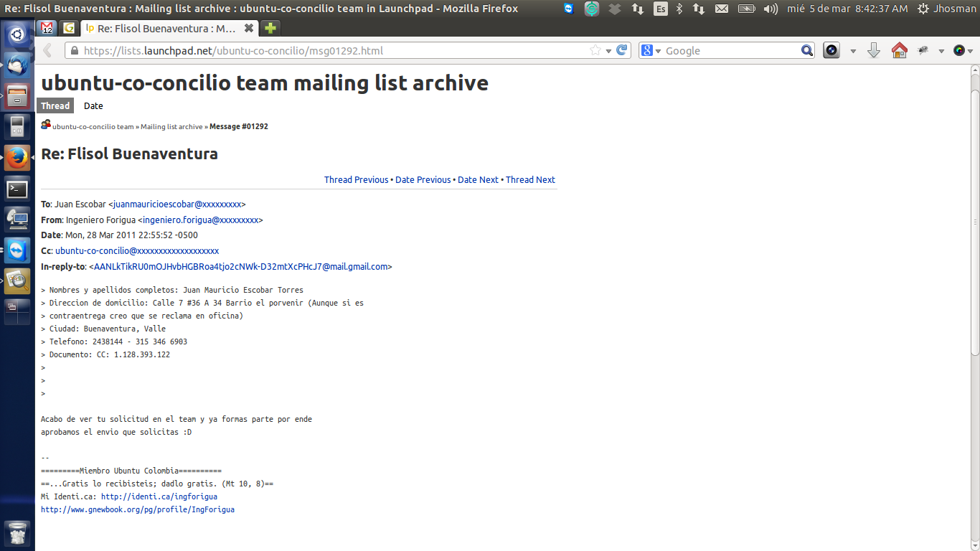Click the search magnifier button

coord(808,51)
